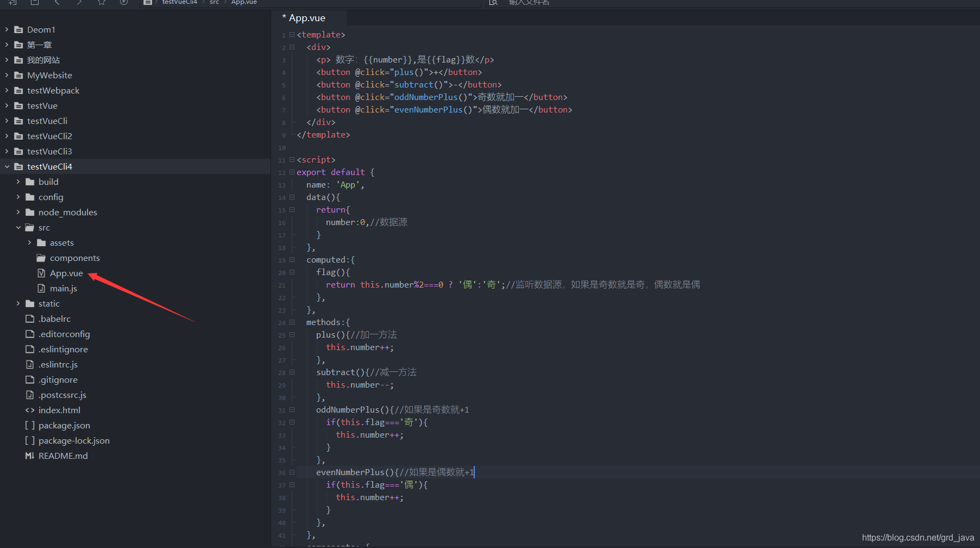Click the HTML icon beside index.html
This screenshot has height=548, width=980.
(30, 410)
